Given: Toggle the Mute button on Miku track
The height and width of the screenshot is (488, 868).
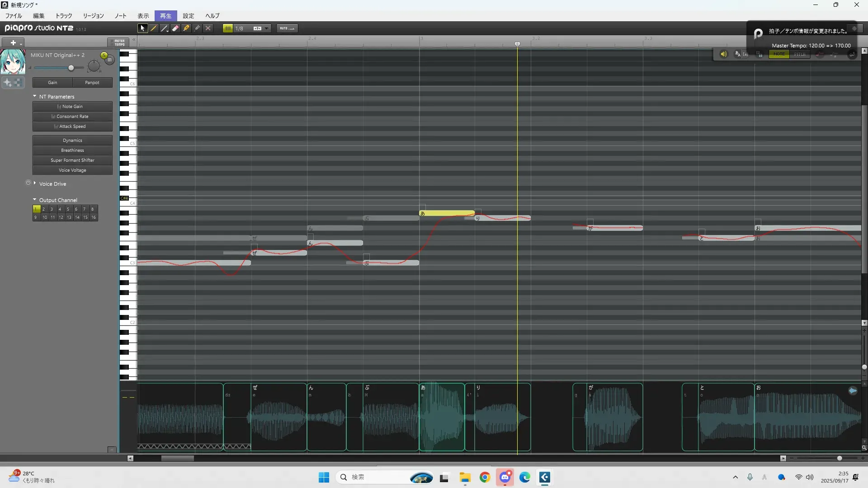Looking at the screenshot, I should 110,60.
